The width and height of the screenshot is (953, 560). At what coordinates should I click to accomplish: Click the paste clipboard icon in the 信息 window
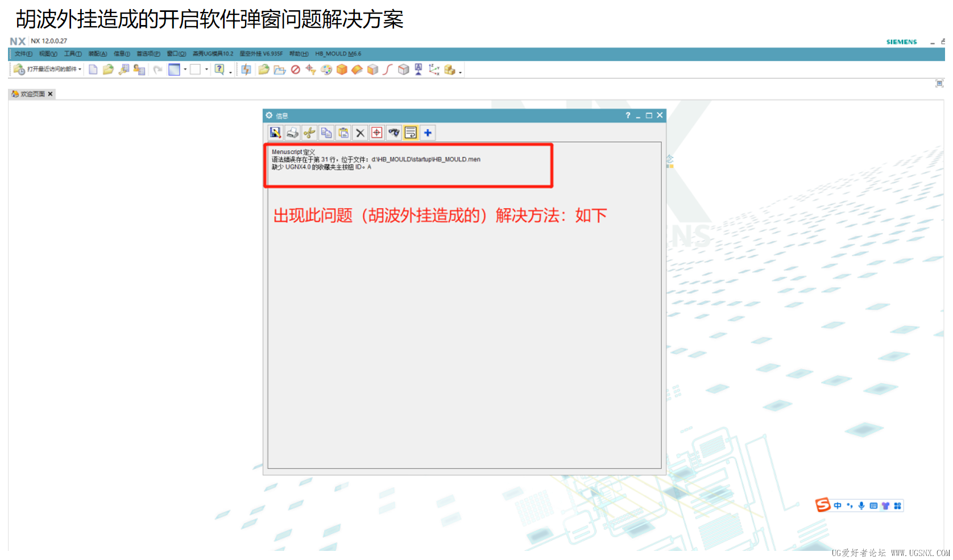(x=343, y=132)
